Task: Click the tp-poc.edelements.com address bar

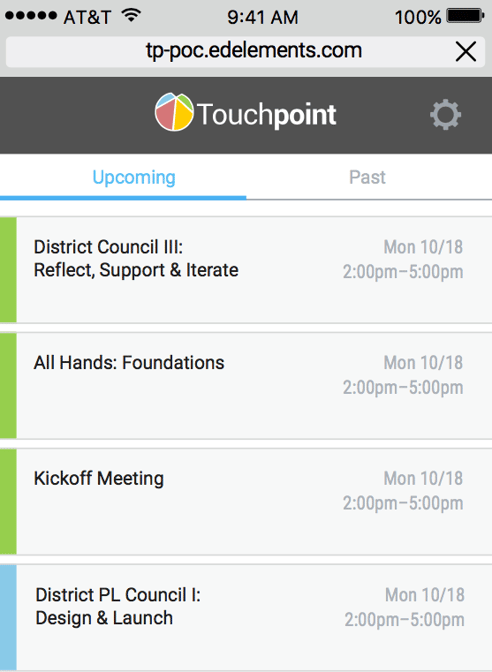Action: tap(246, 51)
